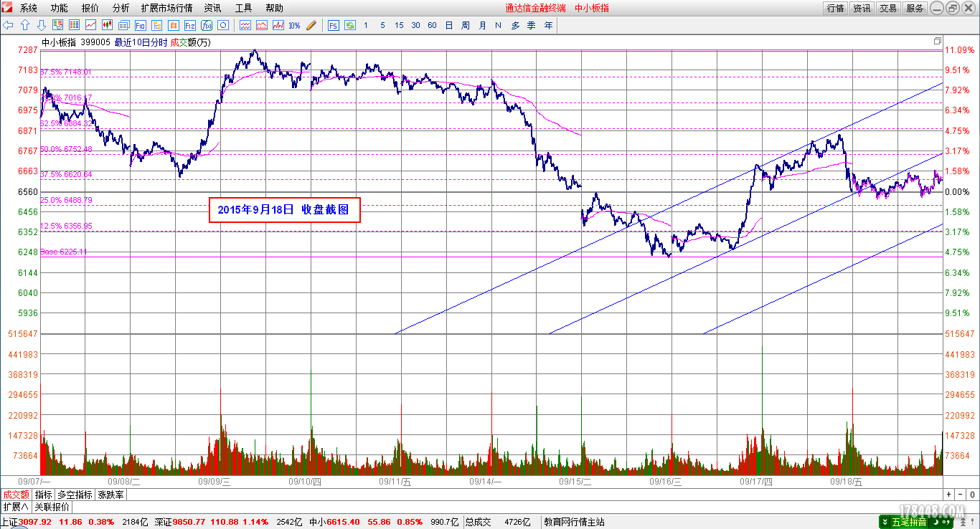Select the 60-minute period
Screen dimensions: 980x529
[x=432, y=25]
